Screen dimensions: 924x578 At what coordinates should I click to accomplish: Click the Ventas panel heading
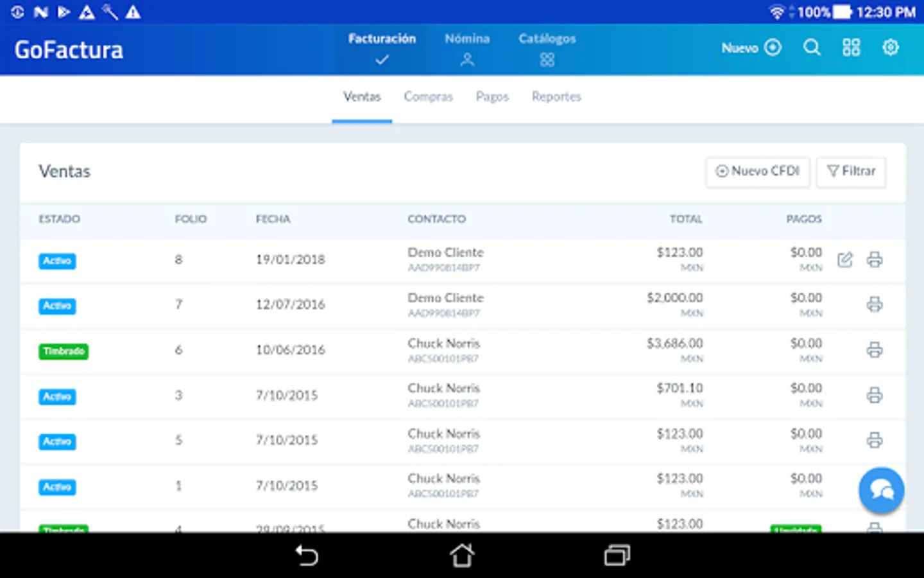coord(65,171)
